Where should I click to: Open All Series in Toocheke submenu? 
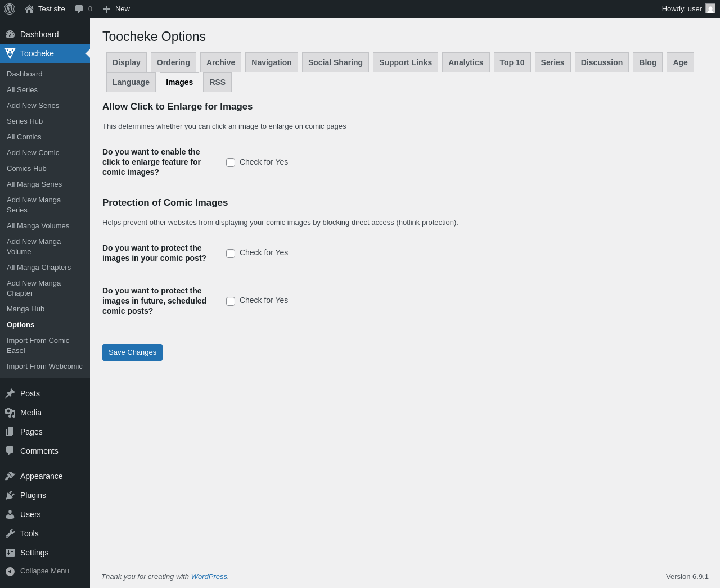pyautogui.click(x=45, y=90)
